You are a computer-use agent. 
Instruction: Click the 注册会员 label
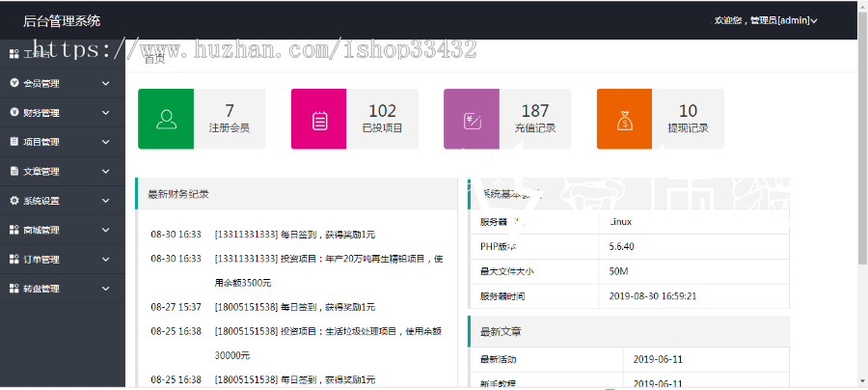click(x=230, y=128)
